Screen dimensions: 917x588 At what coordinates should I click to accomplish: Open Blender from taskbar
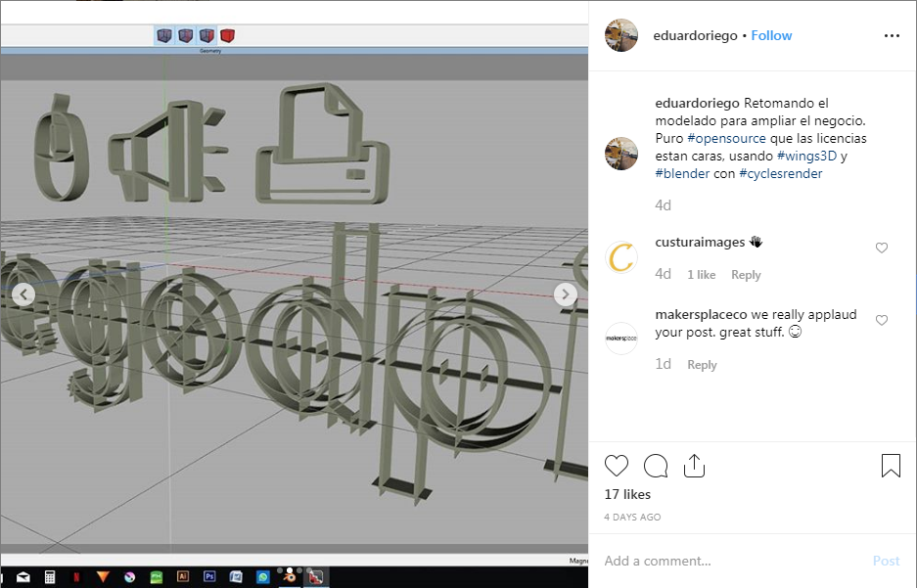[x=290, y=576]
